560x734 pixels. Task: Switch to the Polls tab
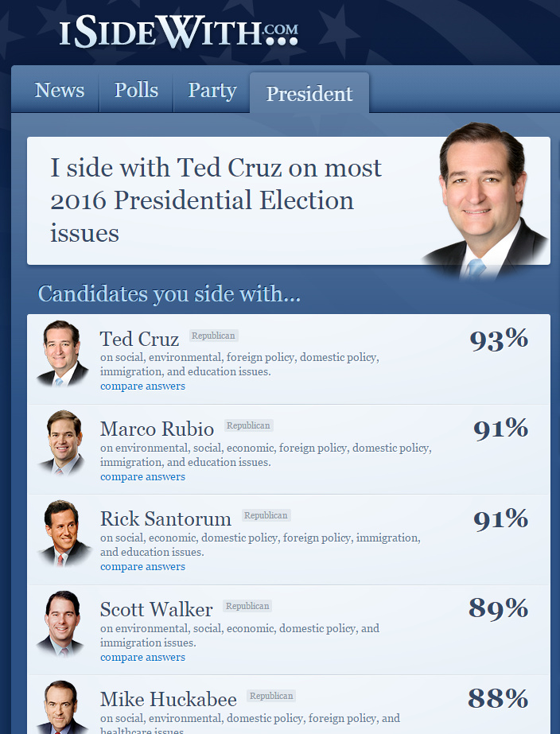136,90
